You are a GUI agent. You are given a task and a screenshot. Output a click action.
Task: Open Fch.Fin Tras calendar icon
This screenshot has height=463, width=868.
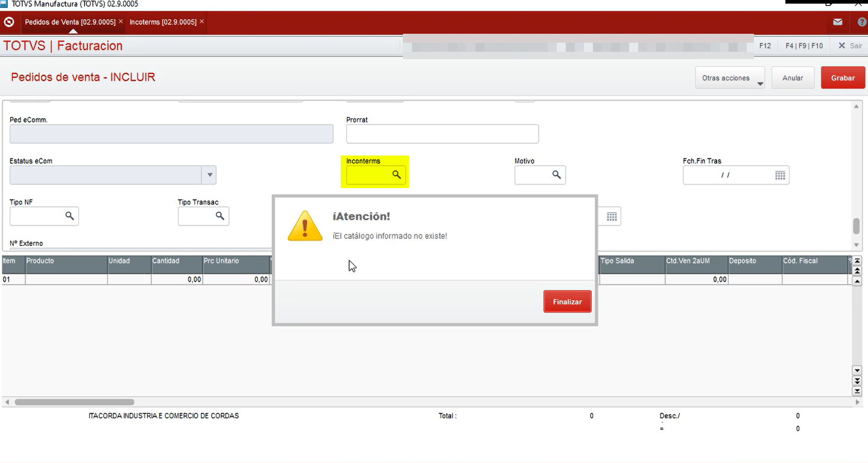(780, 175)
